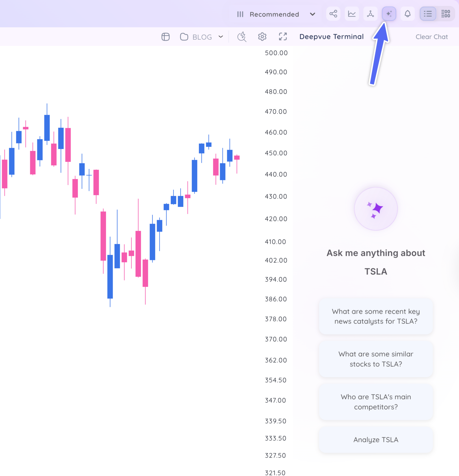Switch to detailed grid view toggle

(x=446, y=14)
